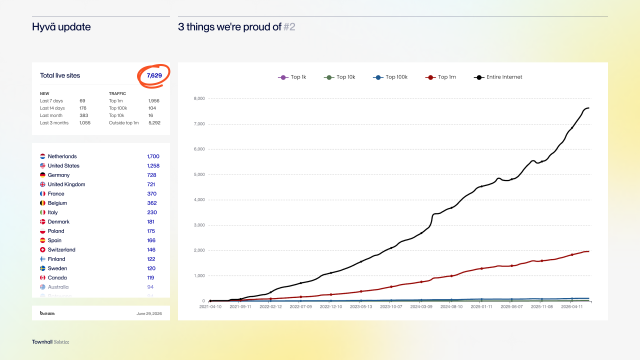
Task: Click the Entire Internet legend entry
Action: pos(498,77)
